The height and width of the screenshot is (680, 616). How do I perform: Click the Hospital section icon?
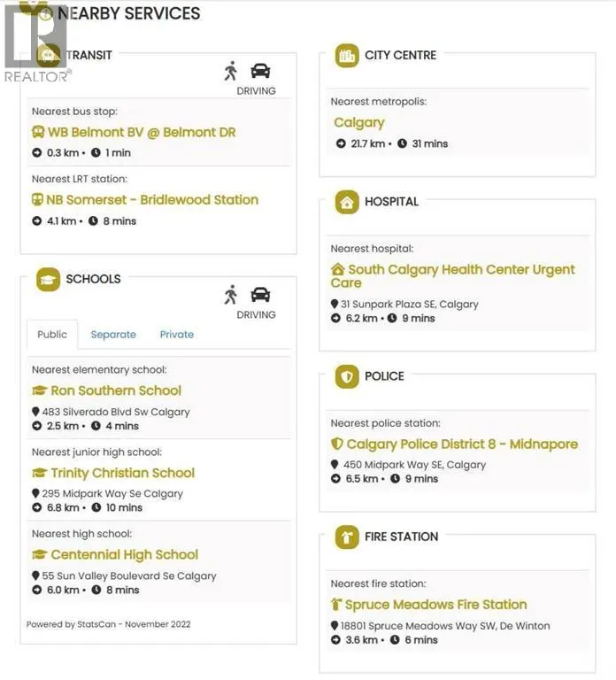click(347, 202)
